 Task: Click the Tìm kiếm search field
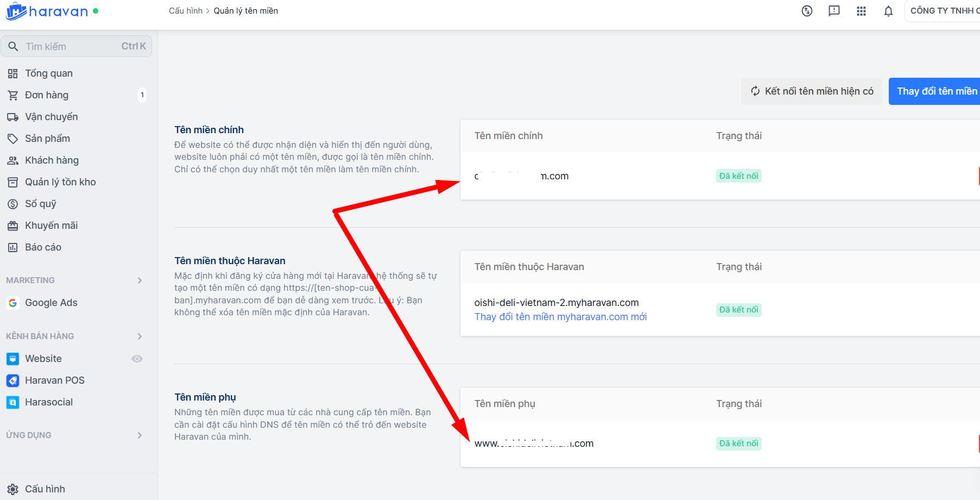[x=77, y=46]
